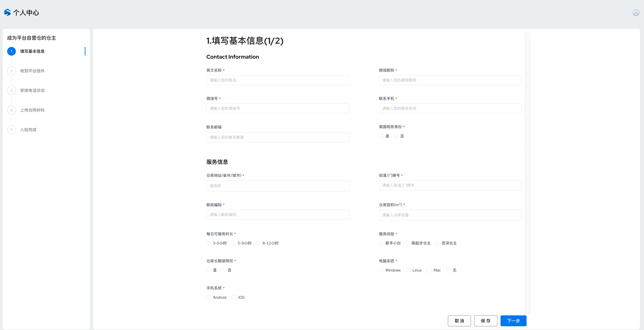Click the user avatar icon

click(636, 12)
